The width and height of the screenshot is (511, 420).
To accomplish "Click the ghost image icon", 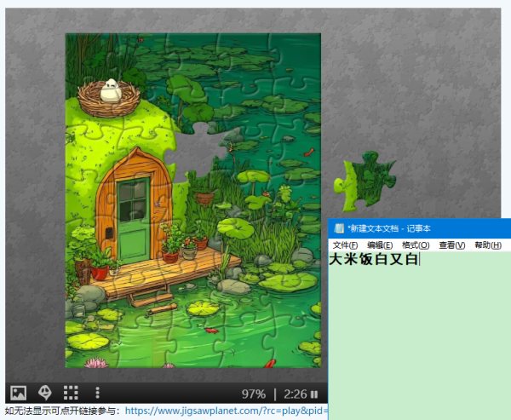I will (44, 393).
